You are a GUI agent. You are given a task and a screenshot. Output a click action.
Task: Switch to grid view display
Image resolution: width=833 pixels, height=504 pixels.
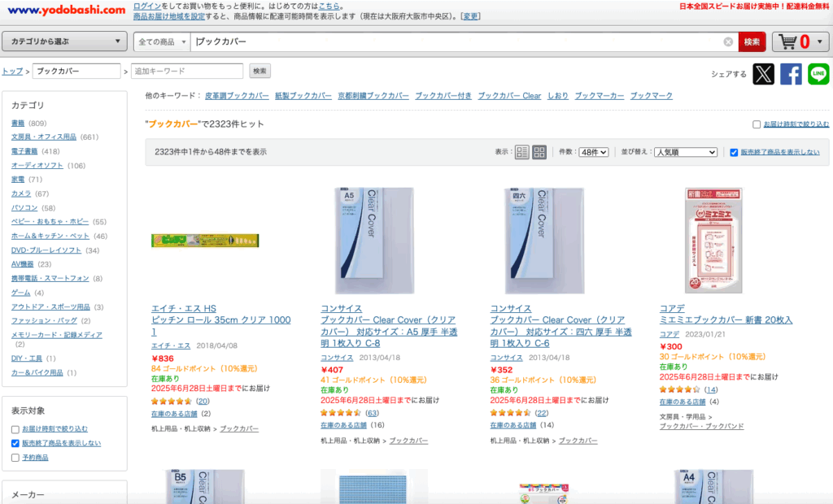tap(539, 152)
